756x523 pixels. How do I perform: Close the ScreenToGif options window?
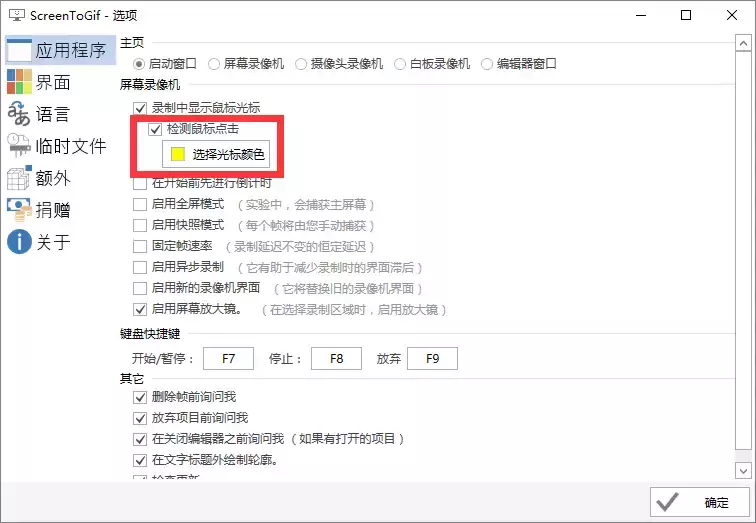(x=731, y=15)
